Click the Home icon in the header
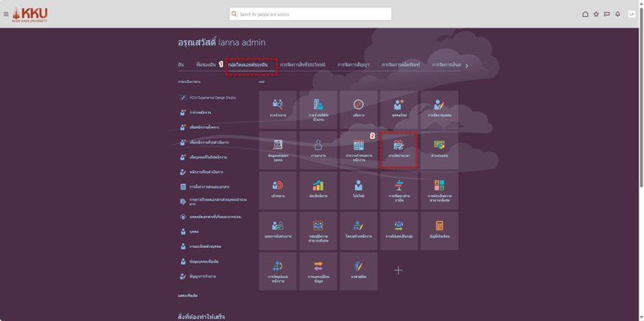Viewport: 644px width, 321px height. [585, 14]
